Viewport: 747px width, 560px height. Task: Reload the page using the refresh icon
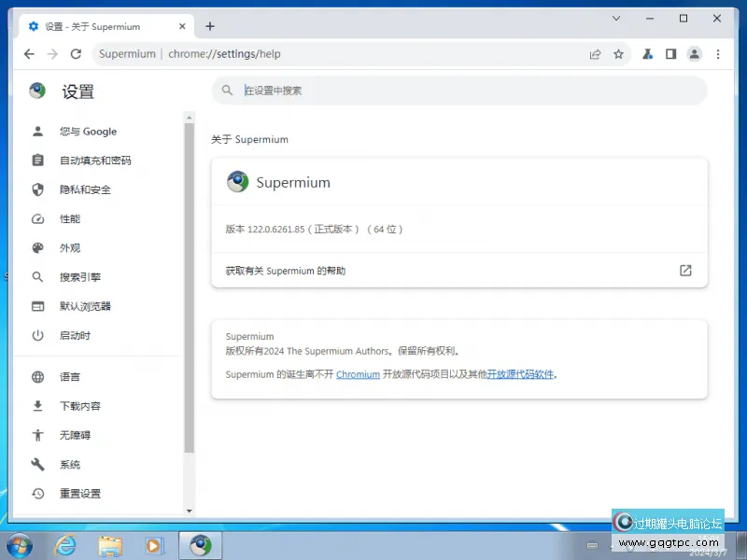[x=76, y=54]
